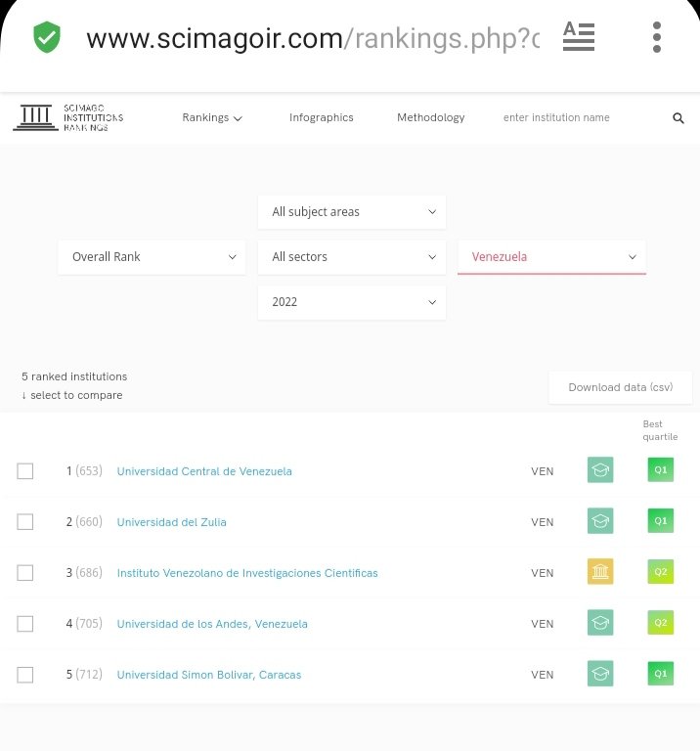Open the Overall Rank dropdown

click(x=152, y=257)
